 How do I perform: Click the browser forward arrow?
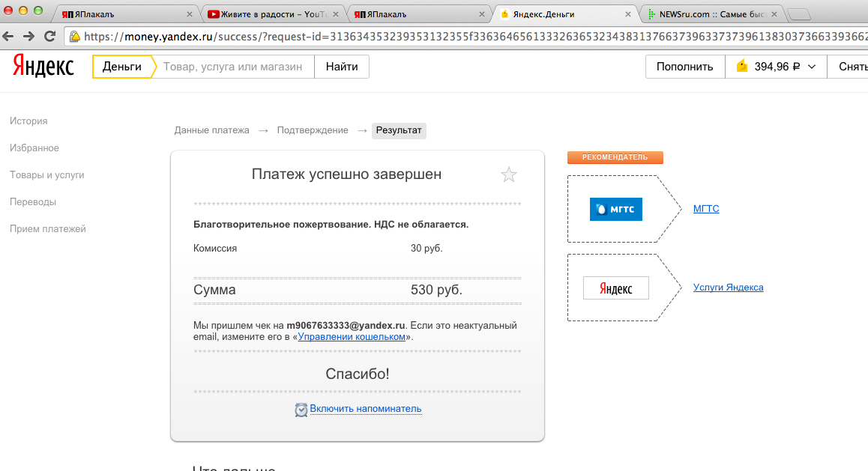click(x=28, y=37)
